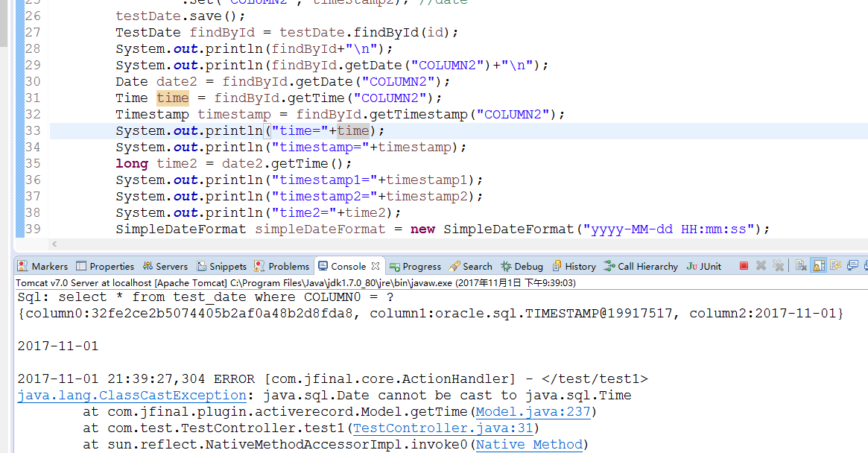Open the Progress tab
The height and width of the screenshot is (453, 868).
(x=416, y=266)
